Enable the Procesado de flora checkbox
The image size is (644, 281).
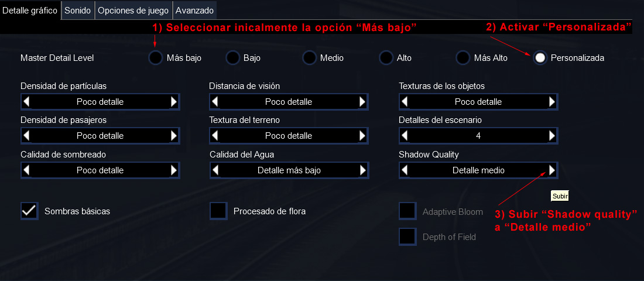[x=218, y=211]
